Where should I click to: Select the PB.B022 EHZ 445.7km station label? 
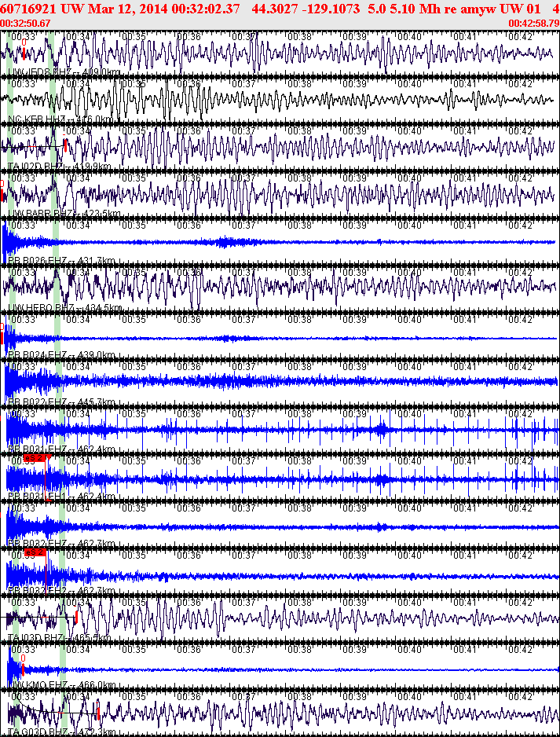pos(61,401)
